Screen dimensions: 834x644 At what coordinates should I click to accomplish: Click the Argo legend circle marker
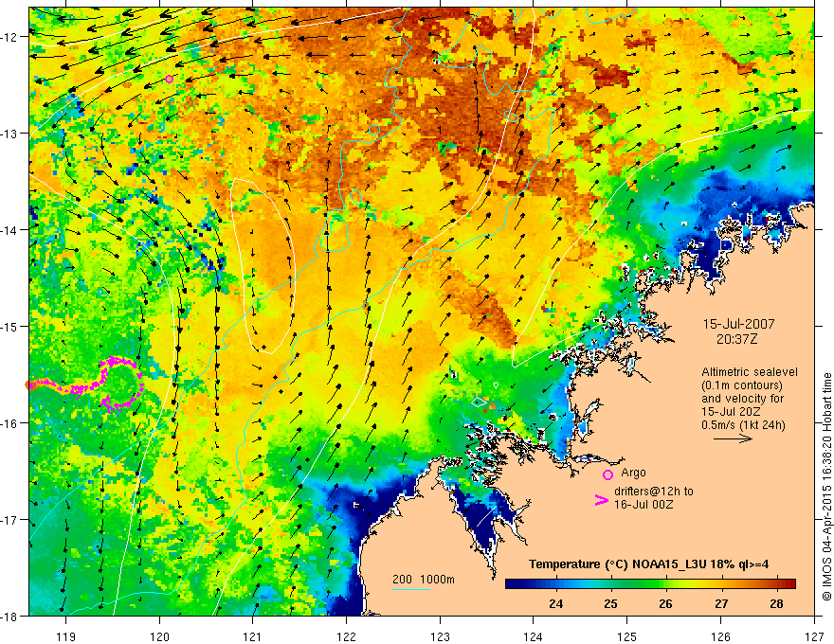[607, 474]
